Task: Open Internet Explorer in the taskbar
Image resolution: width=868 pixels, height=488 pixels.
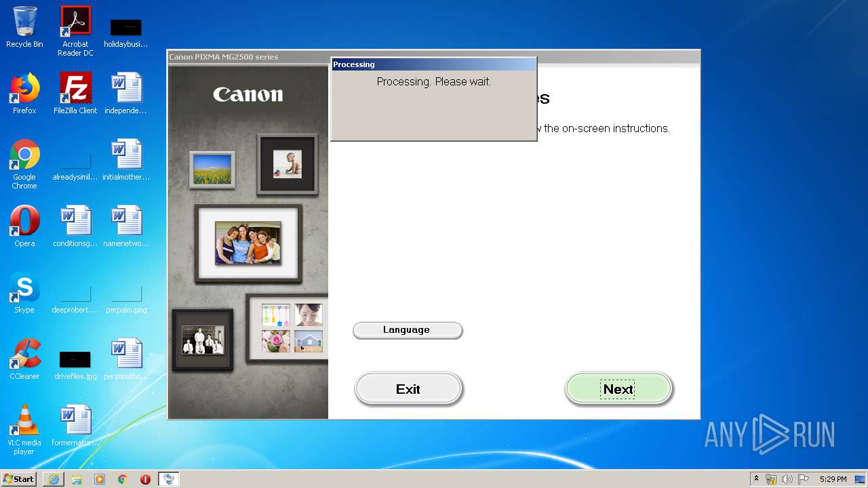Action: 54,479
